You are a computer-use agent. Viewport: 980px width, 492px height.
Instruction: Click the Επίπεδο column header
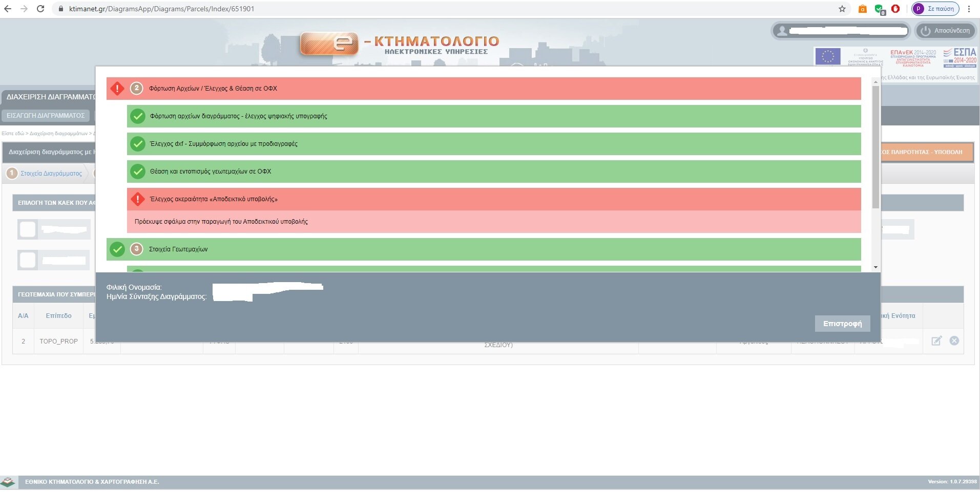point(58,316)
